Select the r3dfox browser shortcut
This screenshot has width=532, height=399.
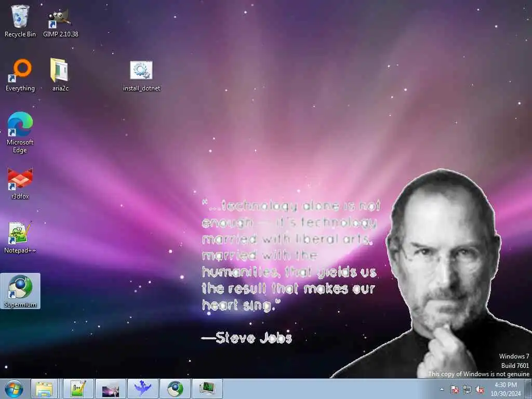point(20,183)
